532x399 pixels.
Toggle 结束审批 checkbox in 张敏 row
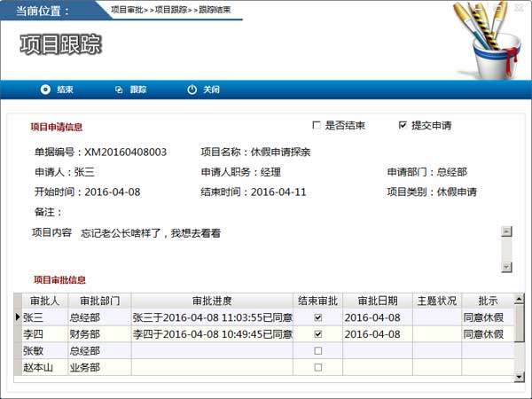click(x=318, y=351)
